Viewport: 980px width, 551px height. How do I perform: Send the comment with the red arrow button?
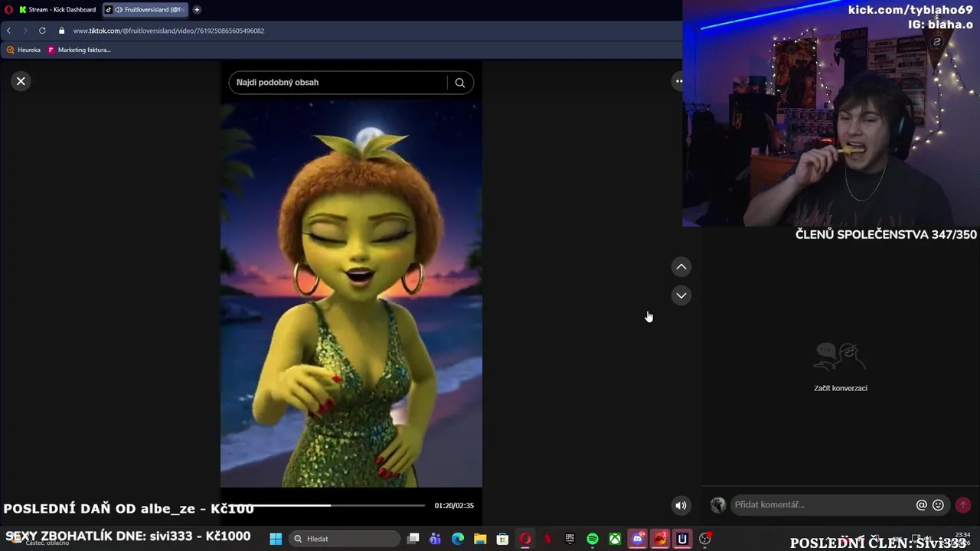pos(963,505)
